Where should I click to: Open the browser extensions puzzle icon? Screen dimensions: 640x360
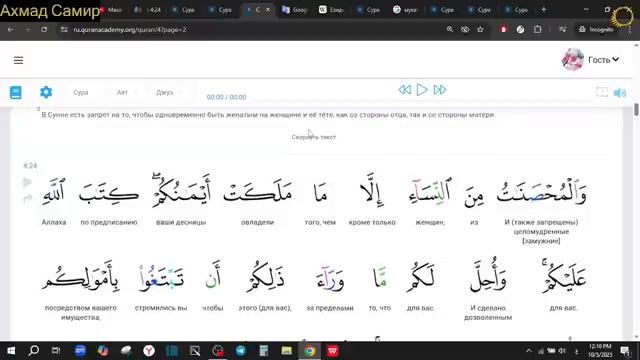coord(538,29)
